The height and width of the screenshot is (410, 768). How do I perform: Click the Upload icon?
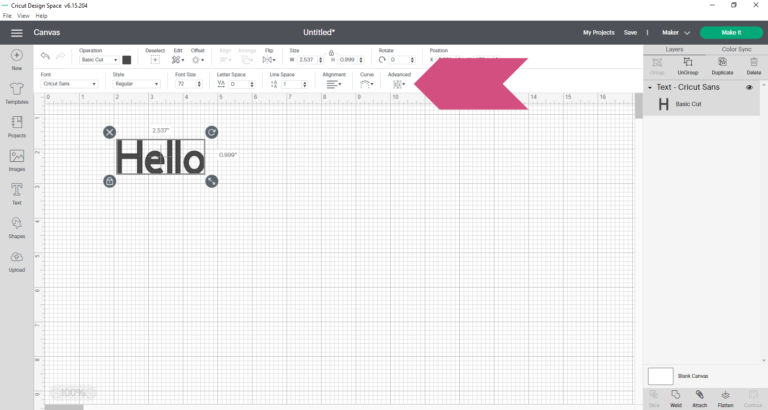click(17, 261)
